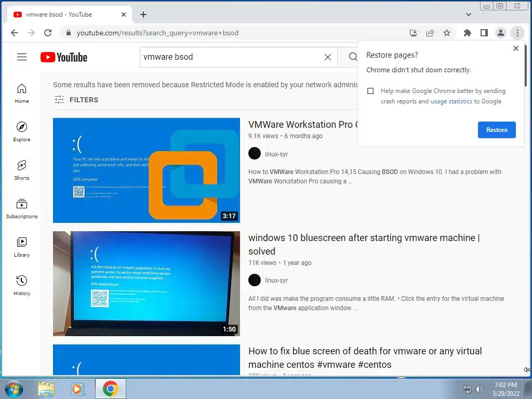Open the Chrome profile icon

tap(500, 33)
